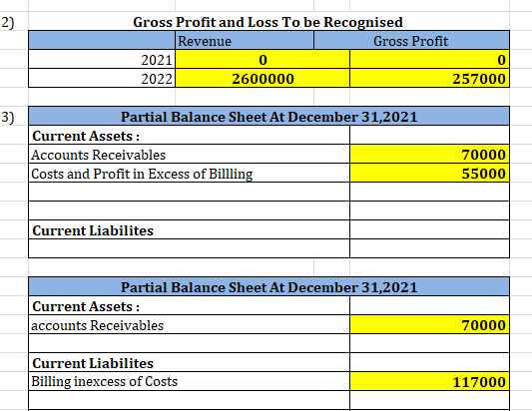Select the 2022 revenue cell '2600000'

click(x=263, y=79)
